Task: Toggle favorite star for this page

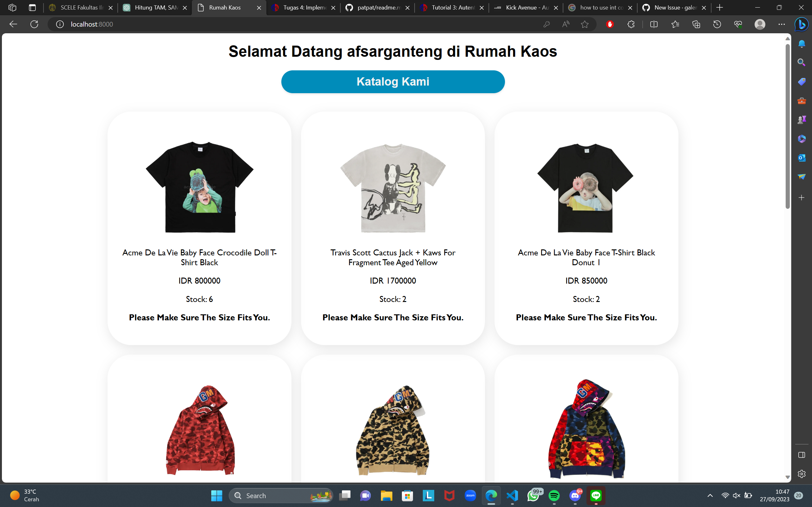Action: point(585,24)
